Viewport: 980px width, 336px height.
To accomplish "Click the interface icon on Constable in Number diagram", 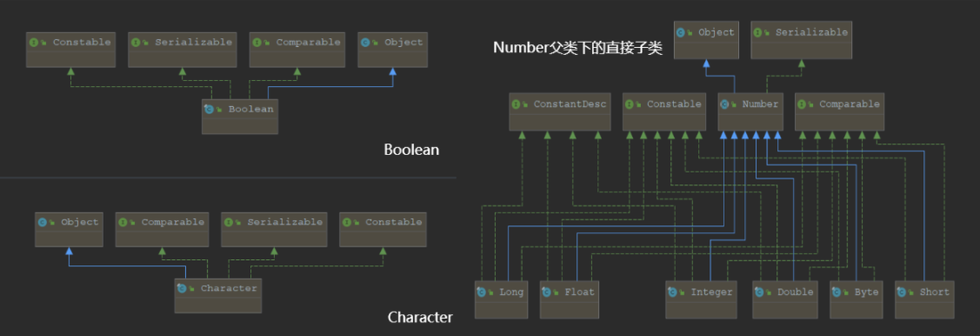I will [630, 104].
